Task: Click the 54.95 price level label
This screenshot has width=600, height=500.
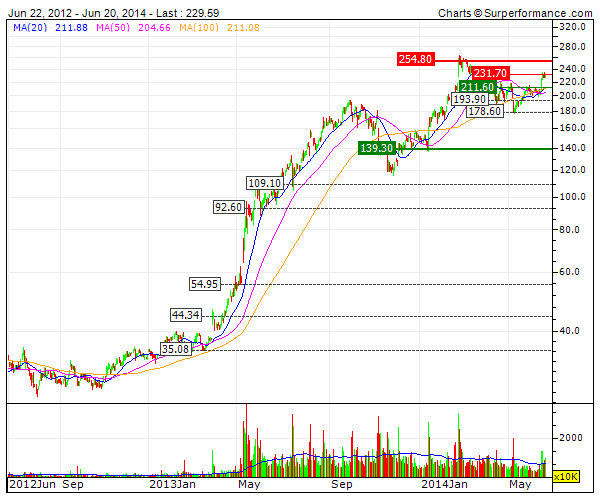Action: click(205, 284)
